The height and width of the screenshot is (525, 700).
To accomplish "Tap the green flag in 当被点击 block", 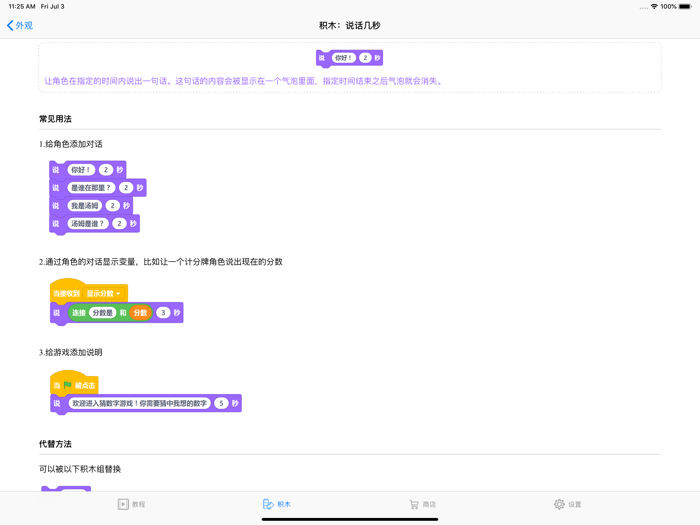I will tap(67, 385).
